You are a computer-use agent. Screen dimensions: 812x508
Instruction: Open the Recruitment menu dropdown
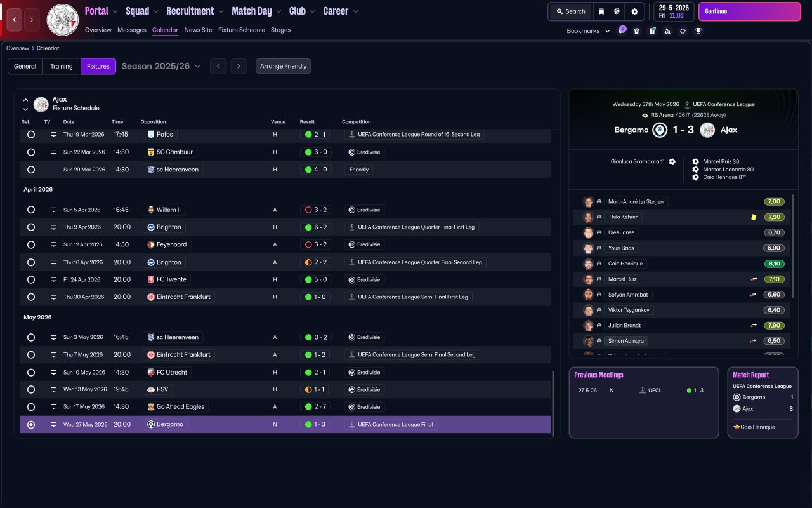coord(195,11)
